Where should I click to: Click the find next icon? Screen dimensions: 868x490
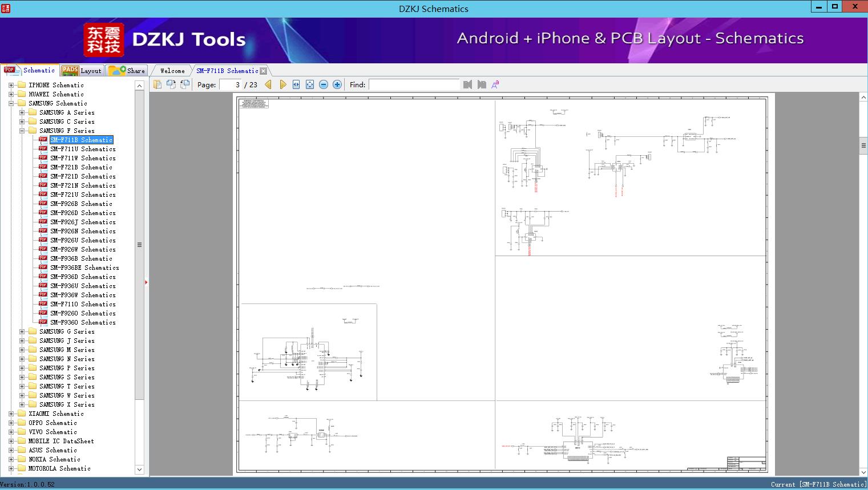(482, 84)
